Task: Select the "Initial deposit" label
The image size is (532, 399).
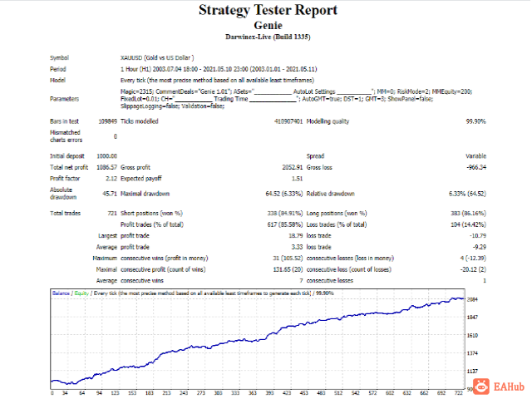Action: tap(67, 156)
